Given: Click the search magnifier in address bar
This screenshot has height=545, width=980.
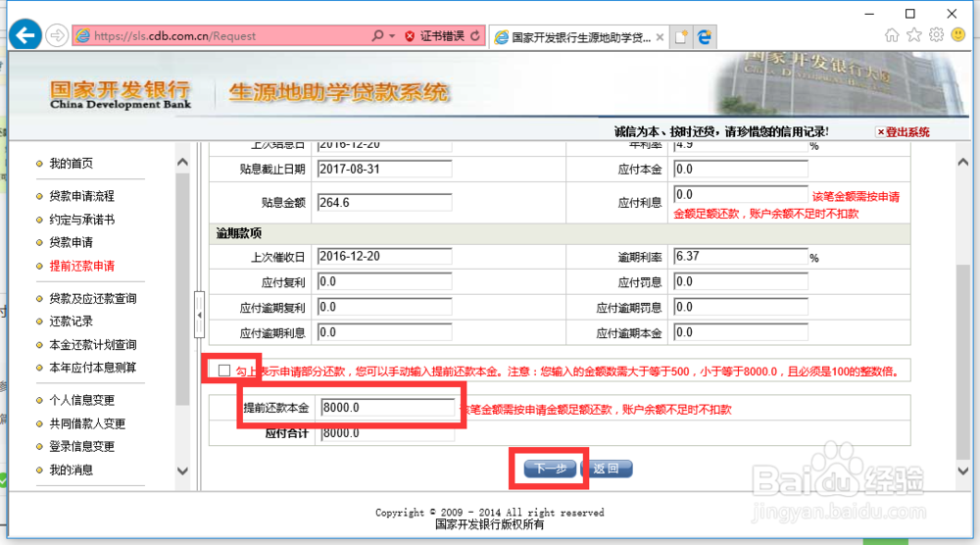Looking at the screenshot, I should (x=377, y=35).
